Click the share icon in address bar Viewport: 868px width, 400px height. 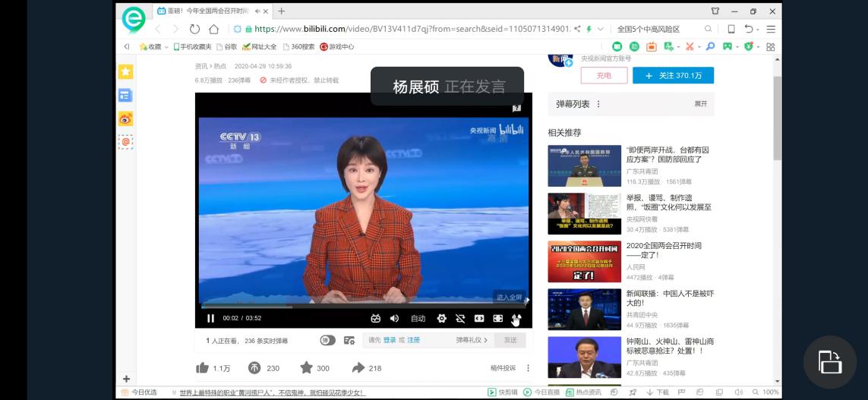point(577,29)
